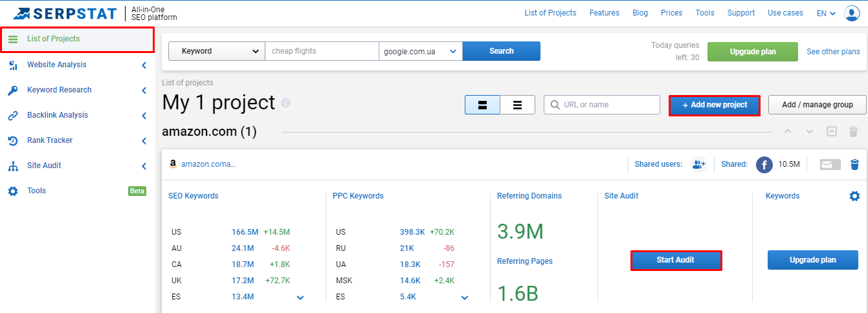The image size is (868, 313).
Task: Click the Rank Tracker clock icon
Action: click(13, 140)
